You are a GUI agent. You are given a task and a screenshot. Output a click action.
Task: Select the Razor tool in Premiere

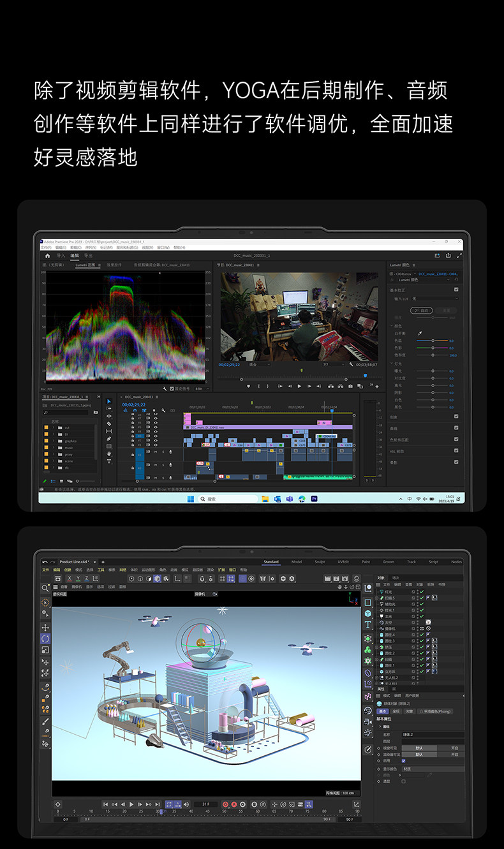click(x=109, y=423)
